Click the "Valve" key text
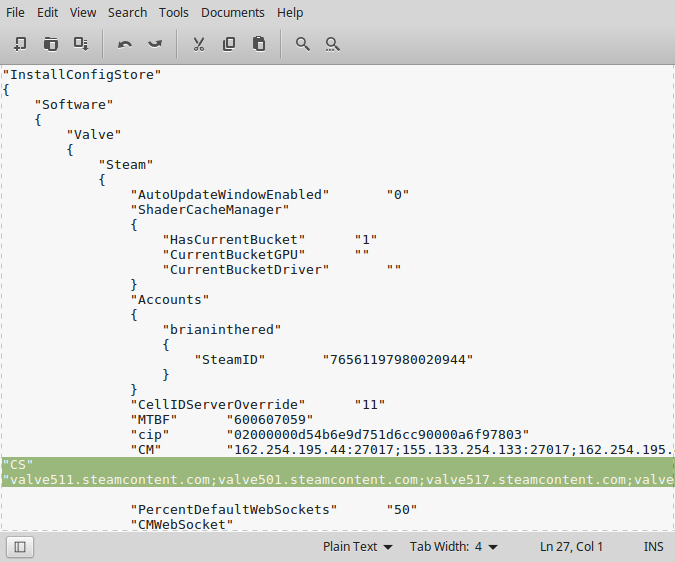Viewport: 675px width, 562px height. click(x=94, y=135)
